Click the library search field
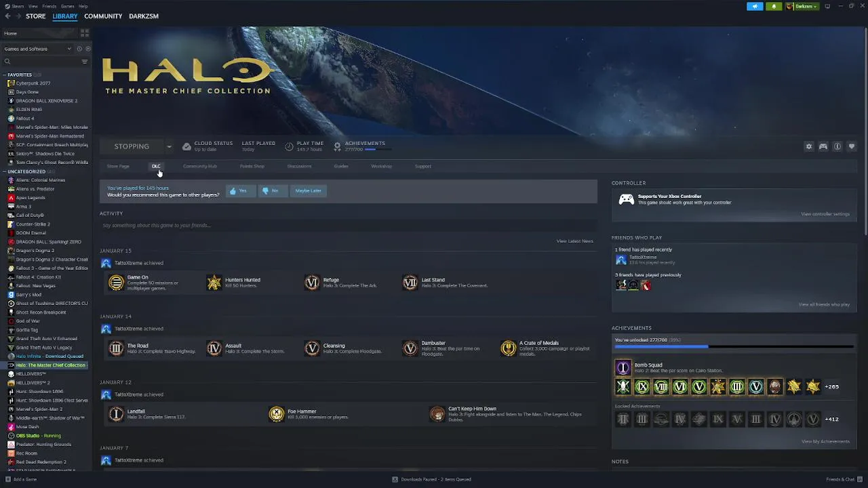The image size is (868, 488). pos(45,62)
